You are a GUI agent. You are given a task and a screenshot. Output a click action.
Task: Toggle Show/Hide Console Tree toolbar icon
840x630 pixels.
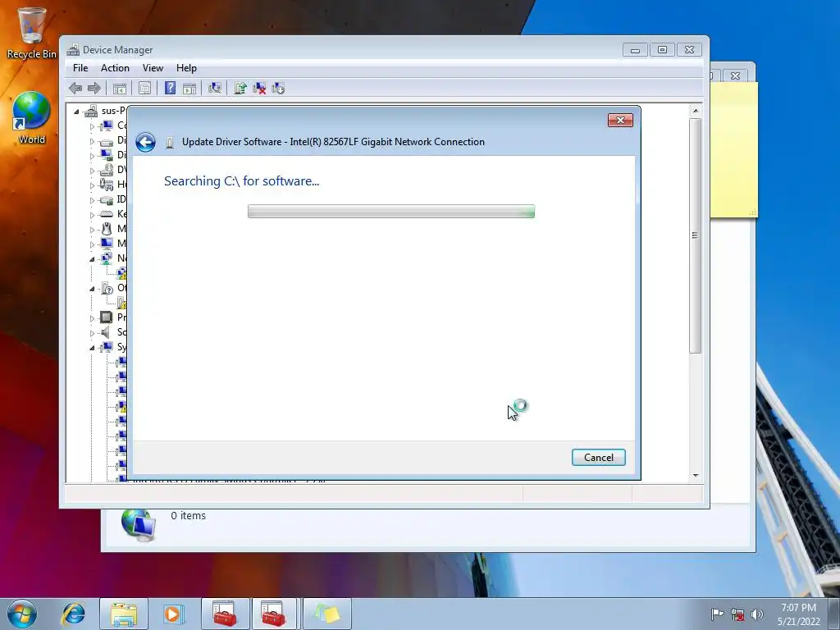pos(120,89)
